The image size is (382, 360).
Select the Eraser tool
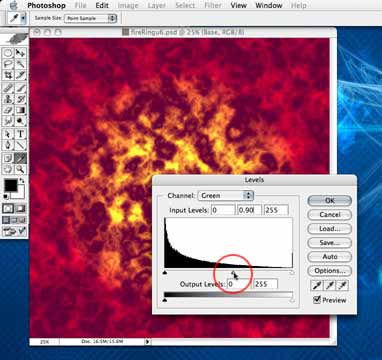tap(8, 110)
